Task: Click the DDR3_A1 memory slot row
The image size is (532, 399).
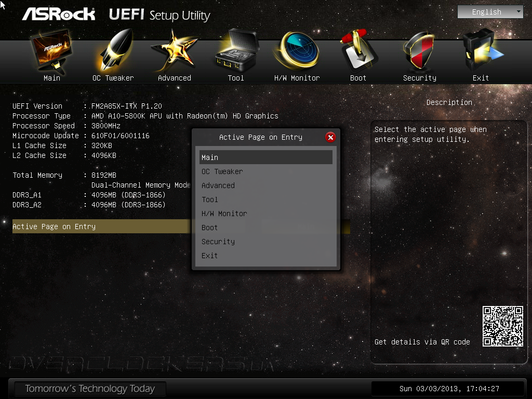Action: click(89, 195)
